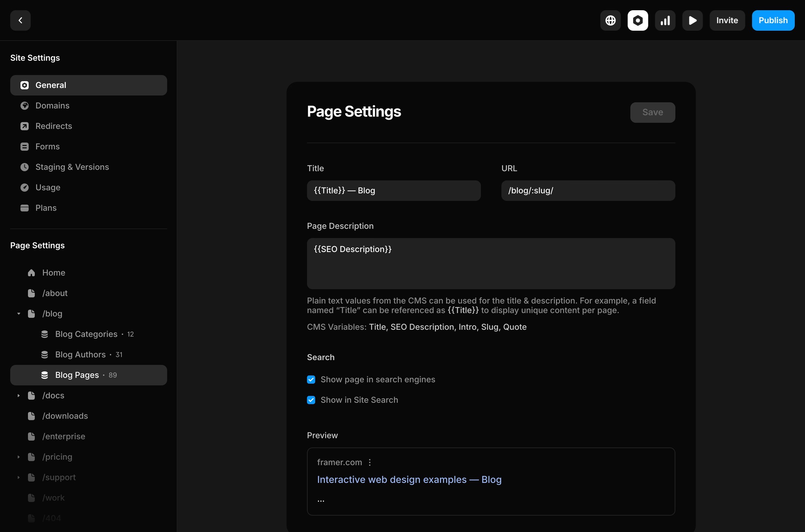
Task: Click the site settings hexagon icon
Action: coord(638,20)
